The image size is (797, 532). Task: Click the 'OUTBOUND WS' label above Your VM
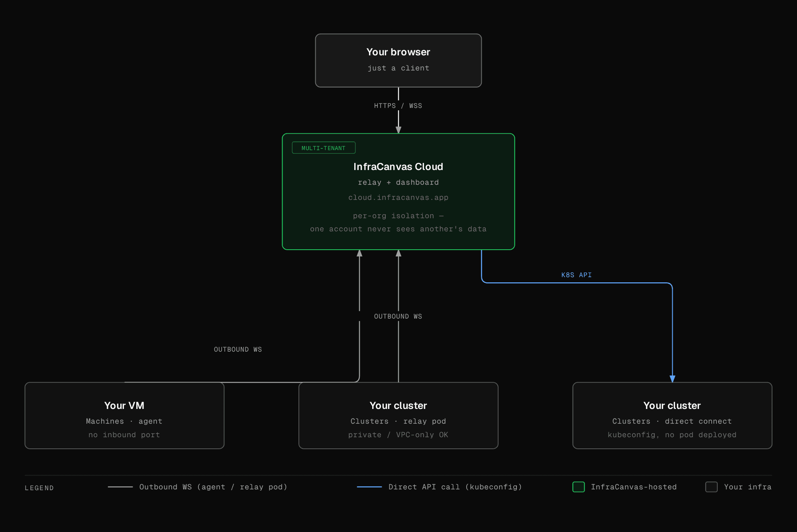tap(238, 349)
